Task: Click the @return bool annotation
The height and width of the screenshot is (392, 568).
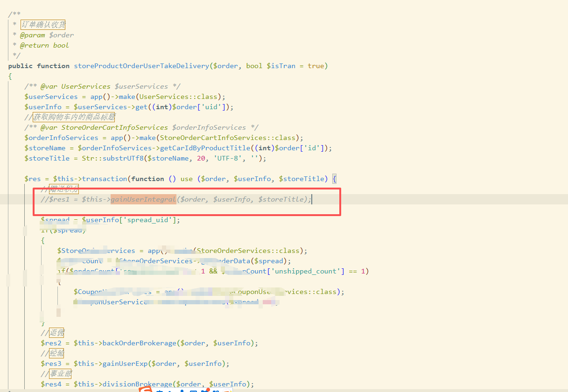Action: [x=44, y=45]
